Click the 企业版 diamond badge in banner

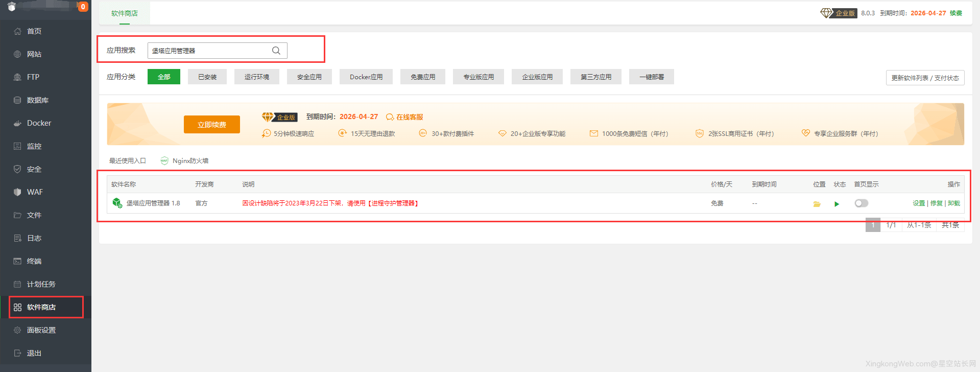tap(279, 117)
